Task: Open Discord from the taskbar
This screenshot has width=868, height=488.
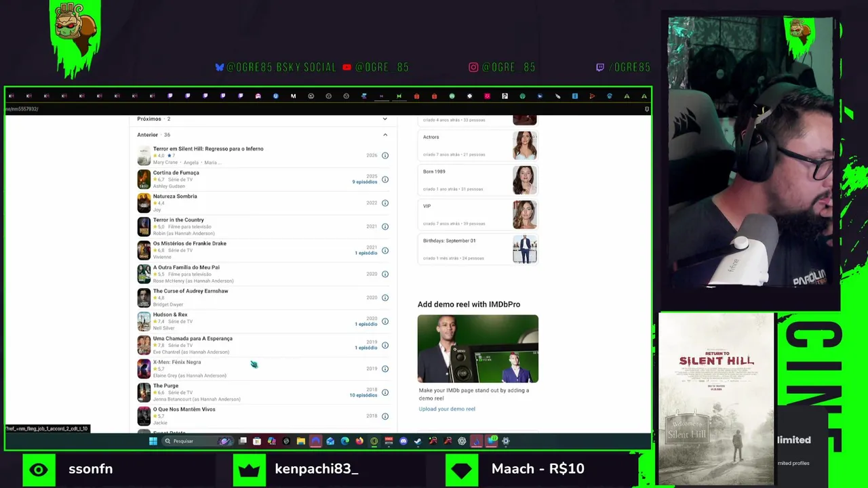Action: tap(403, 441)
